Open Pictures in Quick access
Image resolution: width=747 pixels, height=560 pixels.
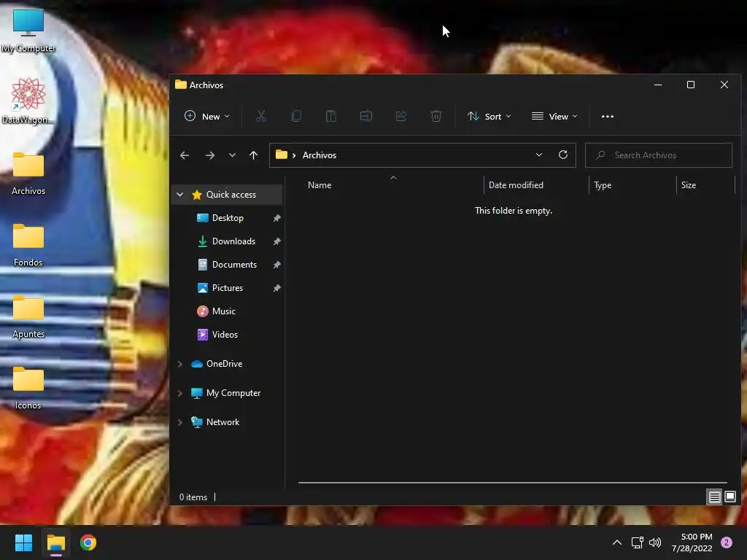pyautogui.click(x=228, y=287)
